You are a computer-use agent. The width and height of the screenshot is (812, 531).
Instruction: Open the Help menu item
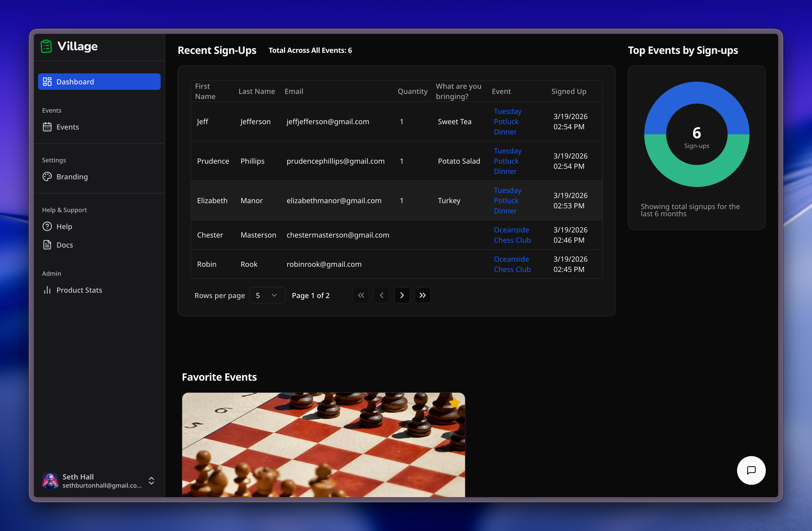pyautogui.click(x=64, y=227)
